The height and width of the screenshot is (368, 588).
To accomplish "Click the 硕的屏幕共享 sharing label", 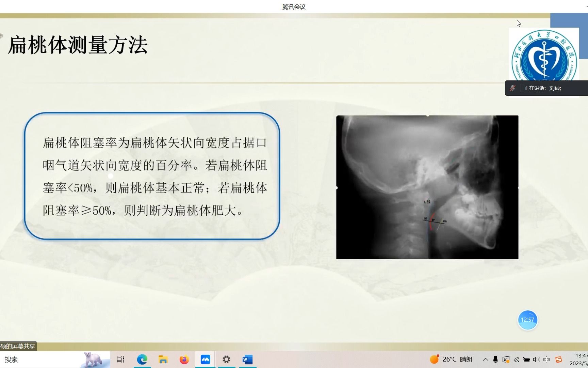I will pos(18,347).
